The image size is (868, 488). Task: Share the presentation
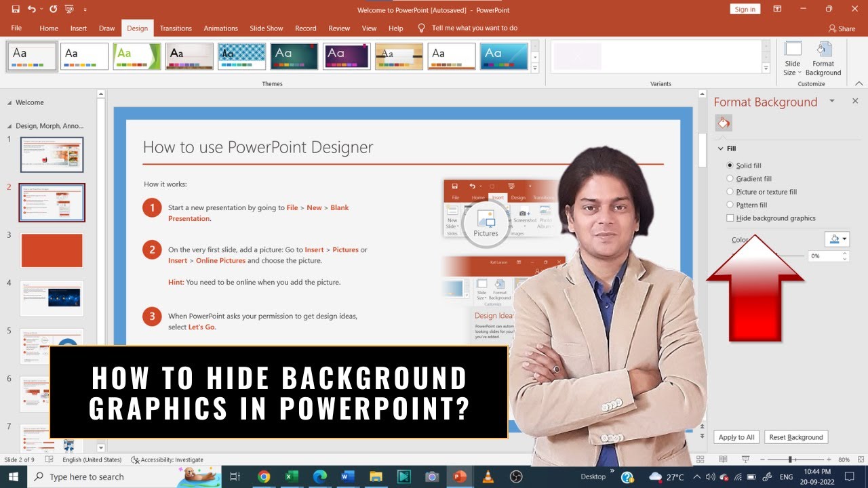(x=842, y=28)
